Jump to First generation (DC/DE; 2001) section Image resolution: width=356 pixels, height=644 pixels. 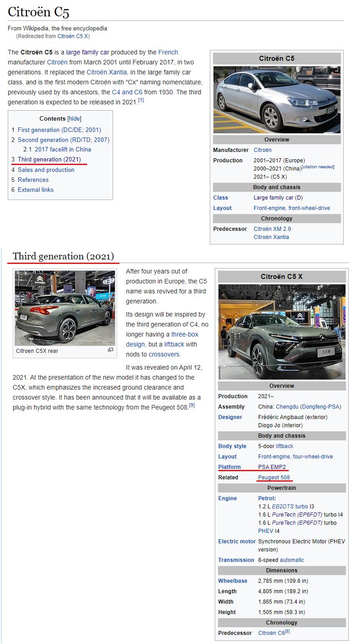59,130
